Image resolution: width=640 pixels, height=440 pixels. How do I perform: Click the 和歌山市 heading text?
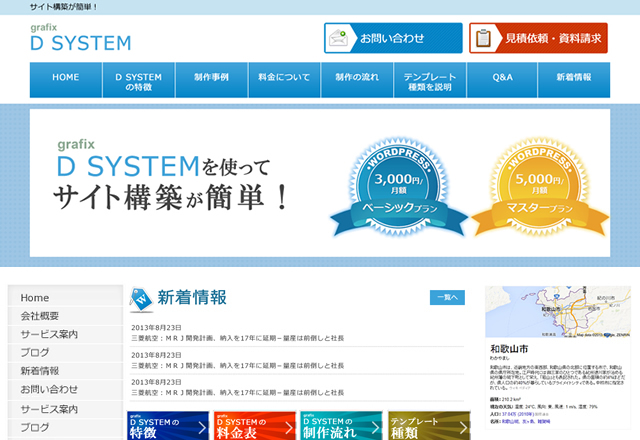pyautogui.click(x=509, y=349)
